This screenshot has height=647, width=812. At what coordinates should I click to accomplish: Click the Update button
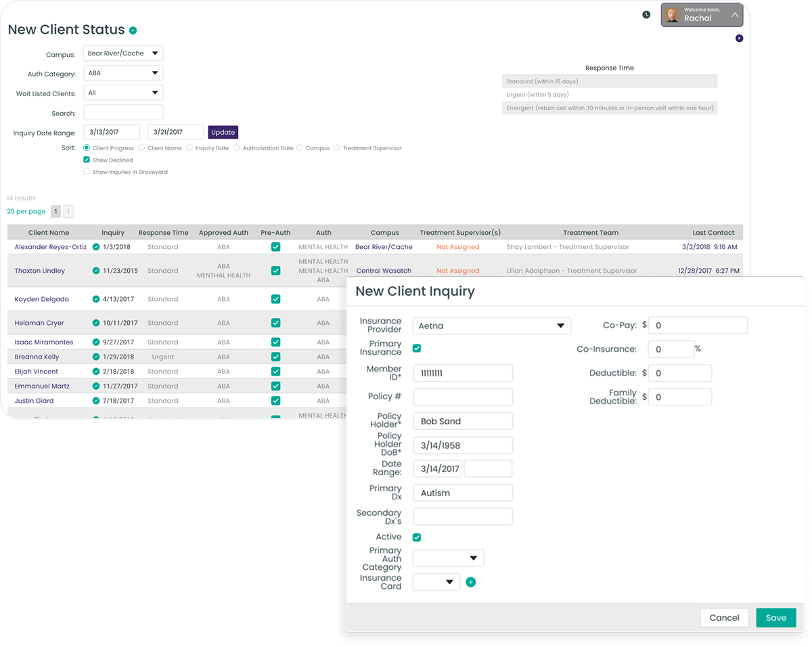223,132
